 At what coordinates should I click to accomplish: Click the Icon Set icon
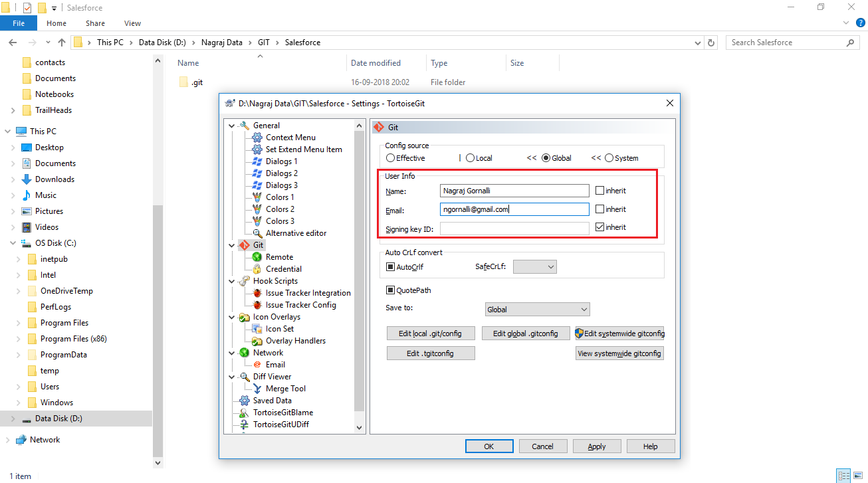click(257, 329)
